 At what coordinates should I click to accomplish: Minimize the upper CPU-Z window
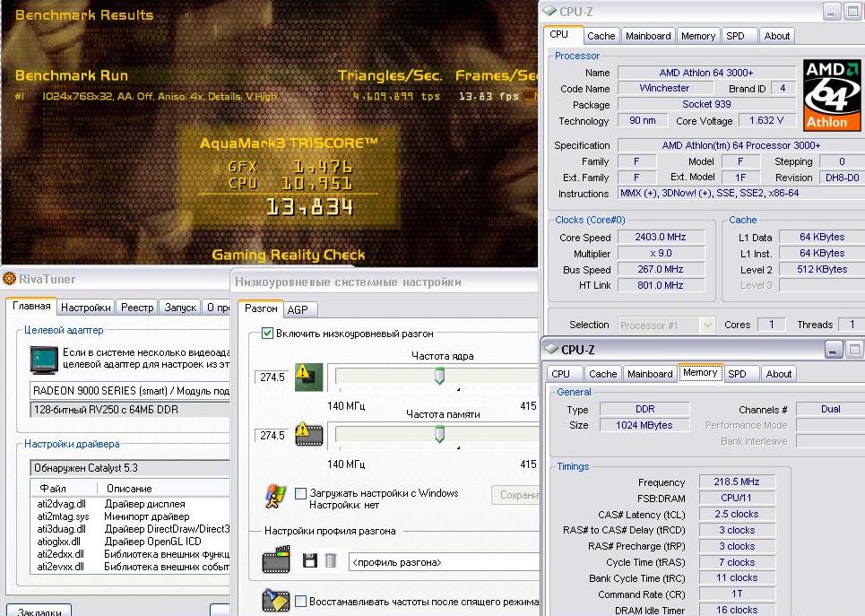pyautogui.click(x=831, y=13)
